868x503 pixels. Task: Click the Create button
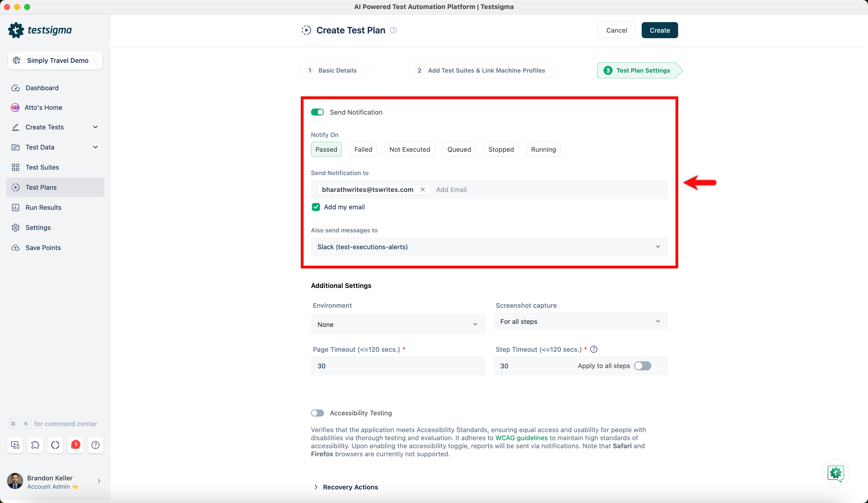click(x=659, y=30)
